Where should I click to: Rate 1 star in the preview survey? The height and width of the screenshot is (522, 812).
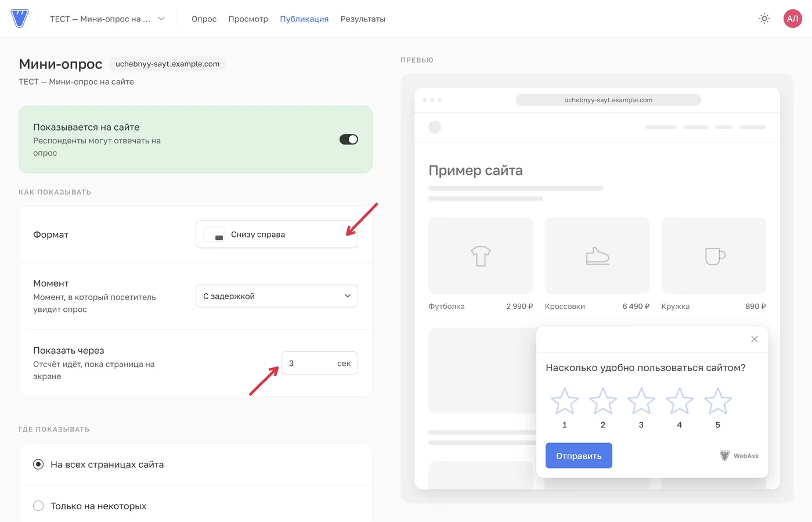pos(564,401)
